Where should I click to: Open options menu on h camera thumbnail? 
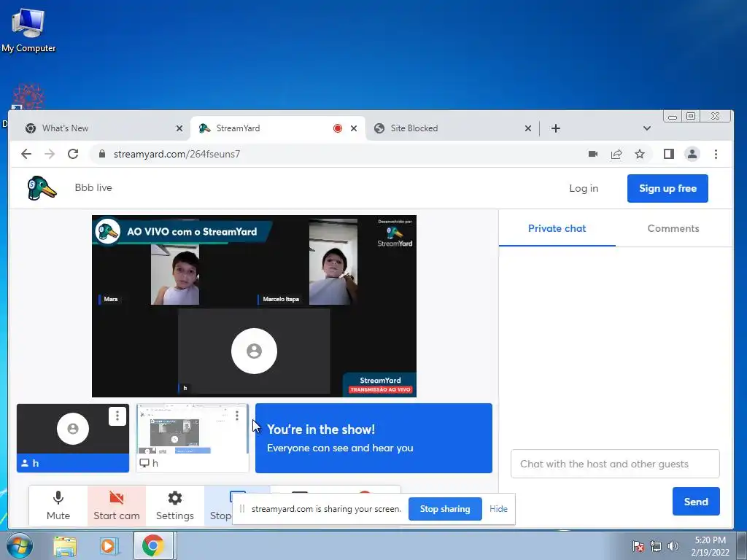click(117, 416)
